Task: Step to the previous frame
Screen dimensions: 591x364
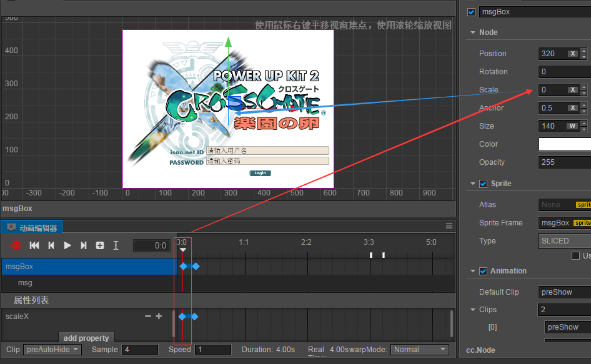Action: (51, 245)
